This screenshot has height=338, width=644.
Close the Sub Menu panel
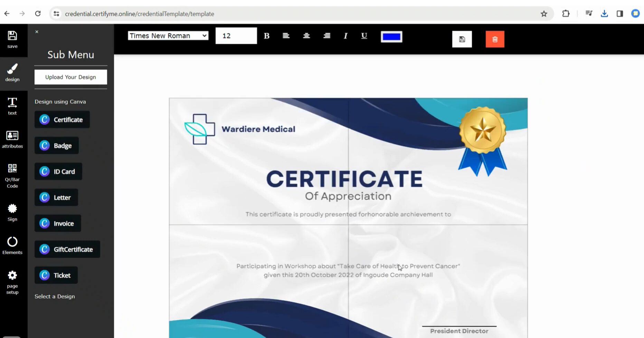(37, 32)
